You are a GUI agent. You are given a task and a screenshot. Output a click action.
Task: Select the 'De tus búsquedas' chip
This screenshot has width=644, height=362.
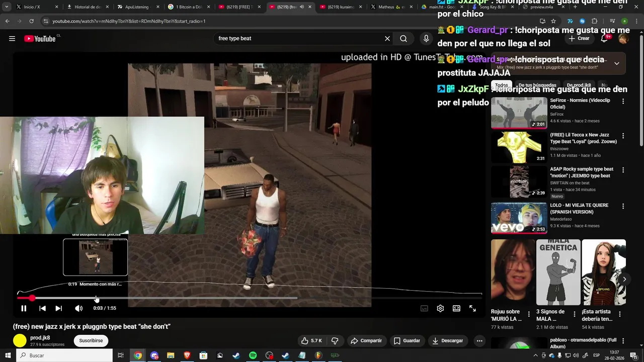537,85
